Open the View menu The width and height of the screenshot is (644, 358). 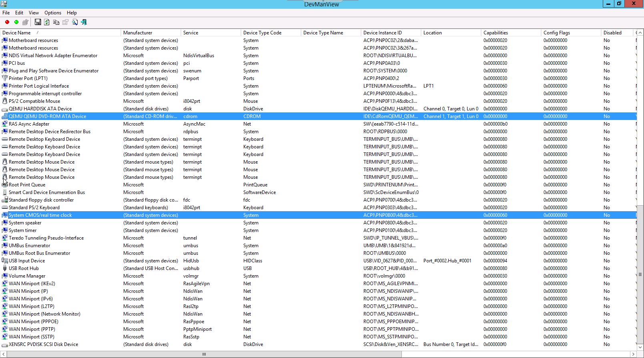[x=34, y=13]
